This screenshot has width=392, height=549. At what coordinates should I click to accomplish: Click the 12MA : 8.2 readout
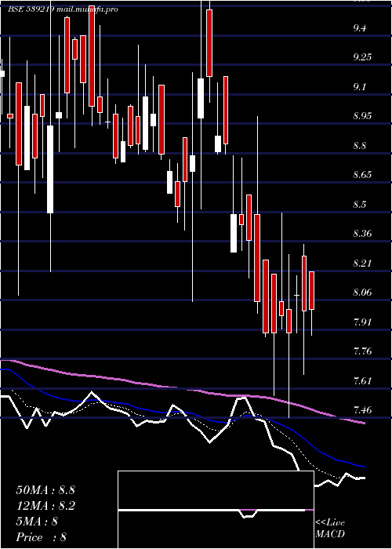45,506
